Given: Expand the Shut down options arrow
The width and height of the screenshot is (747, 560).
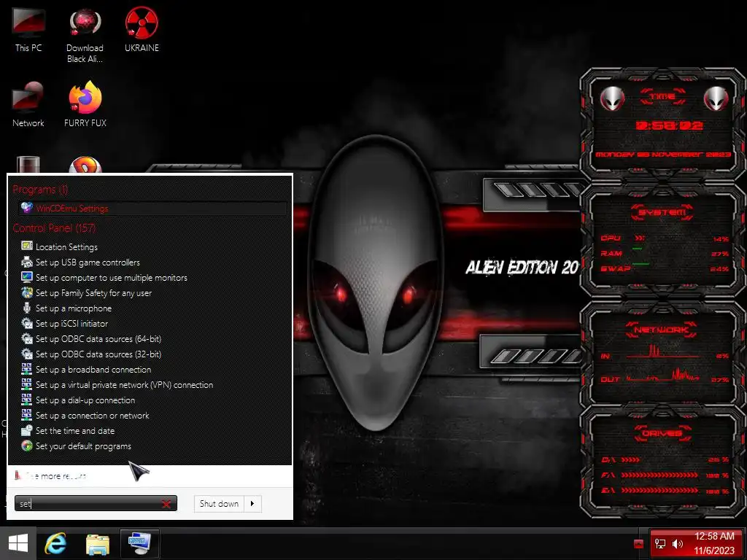Looking at the screenshot, I should tap(252, 504).
